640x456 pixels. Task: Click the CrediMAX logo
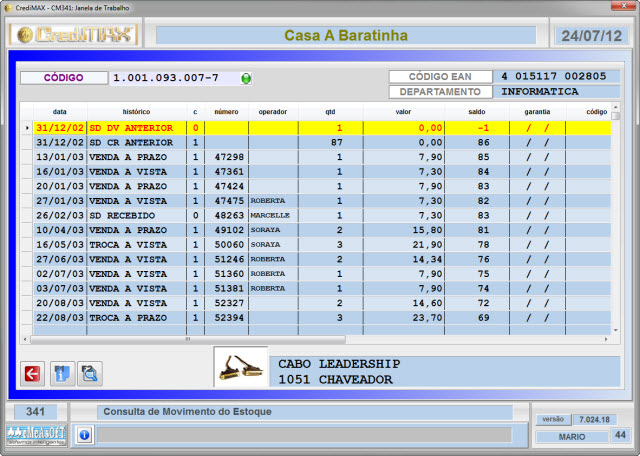tap(74, 35)
